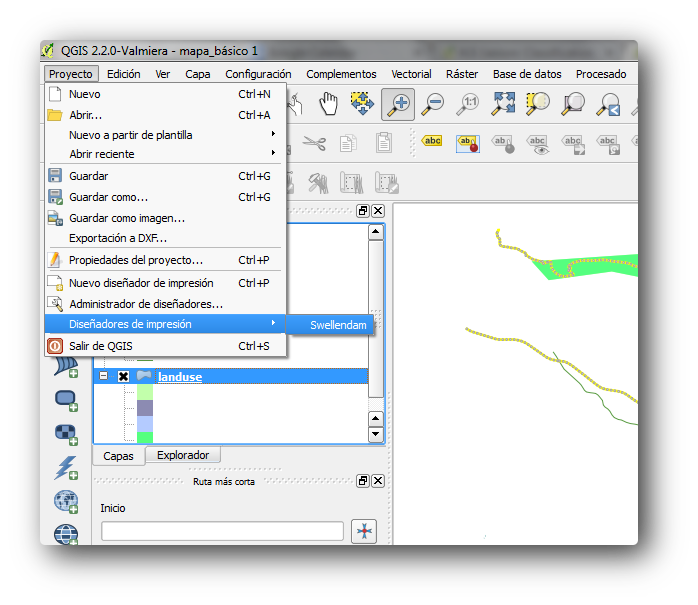Select Diseñadores de impresión menu item
Screen dimensions: 698x605
165,324
